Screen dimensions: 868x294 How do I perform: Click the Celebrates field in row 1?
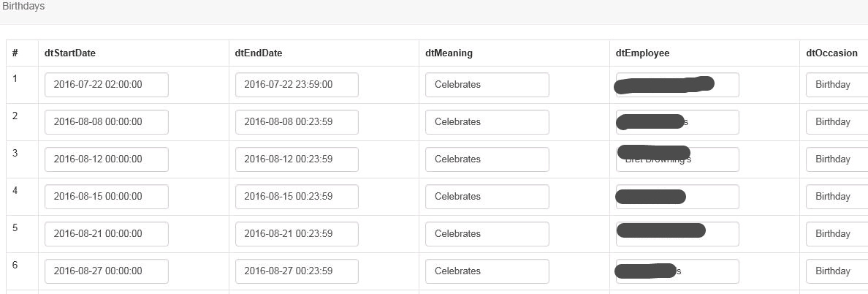[x=487, y=85]
